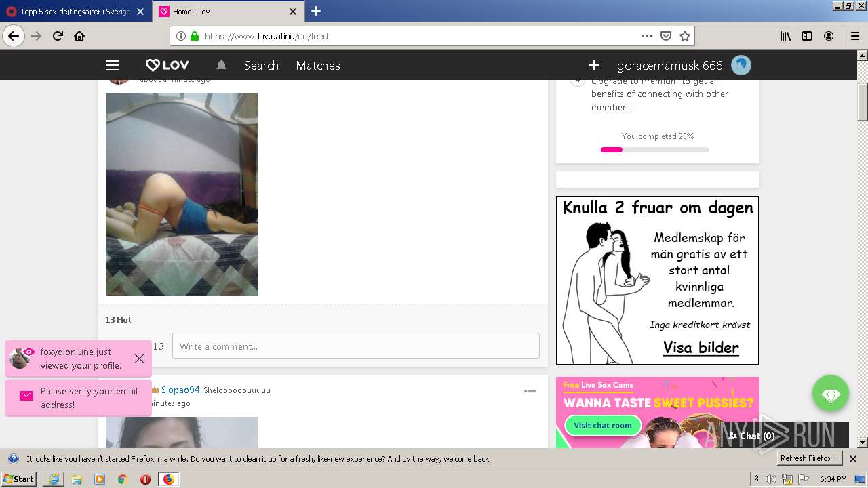Viewport: 868px width, 488px height.
Task: Follow the Visa bilder link
Action: (x=701, y=348)
